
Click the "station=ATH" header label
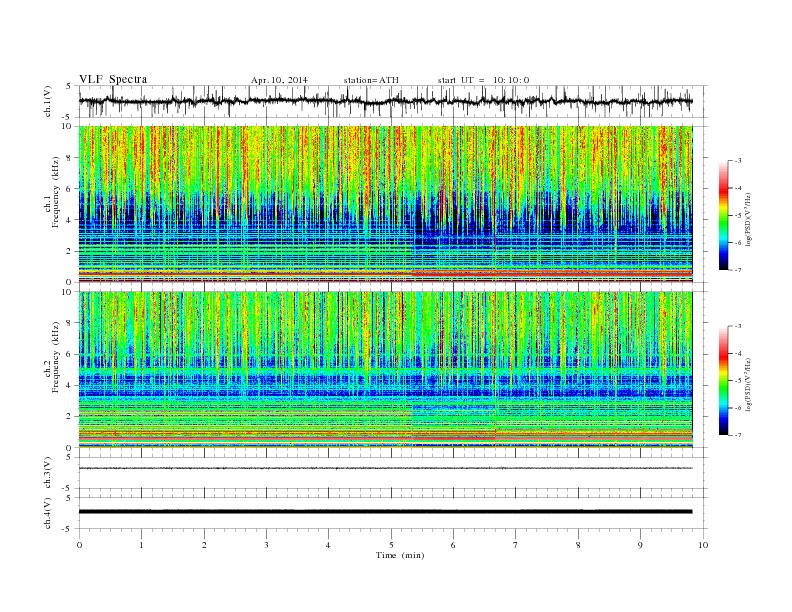(371, 80)
